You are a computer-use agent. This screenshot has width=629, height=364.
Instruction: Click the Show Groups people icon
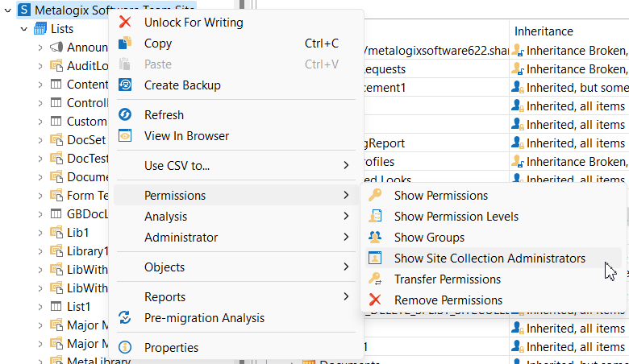[375, 238]
